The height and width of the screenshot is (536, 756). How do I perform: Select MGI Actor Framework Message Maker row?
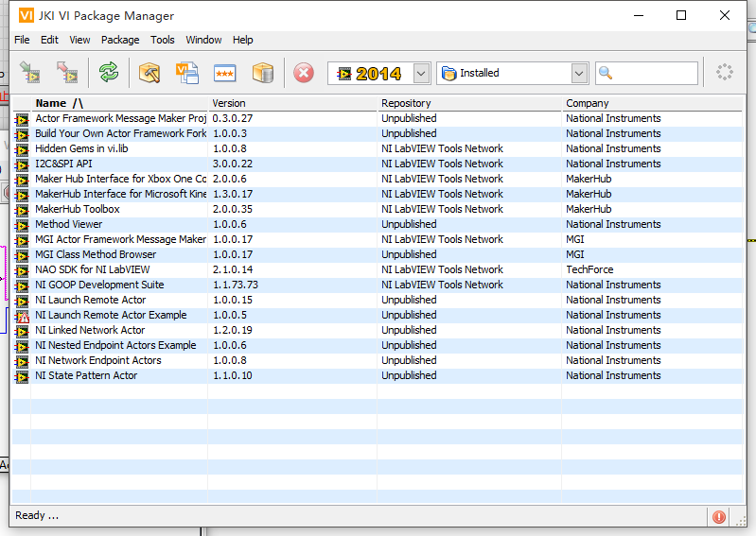click(x=378, y=239)
